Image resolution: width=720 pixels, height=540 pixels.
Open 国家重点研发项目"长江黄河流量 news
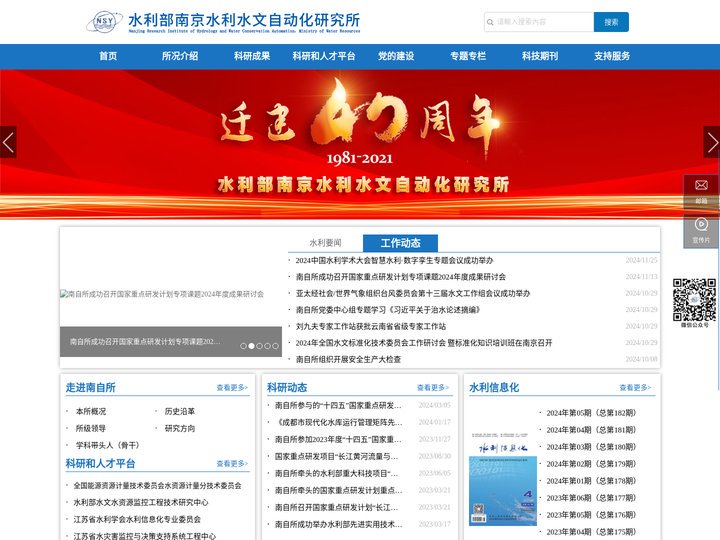(337, 456)
